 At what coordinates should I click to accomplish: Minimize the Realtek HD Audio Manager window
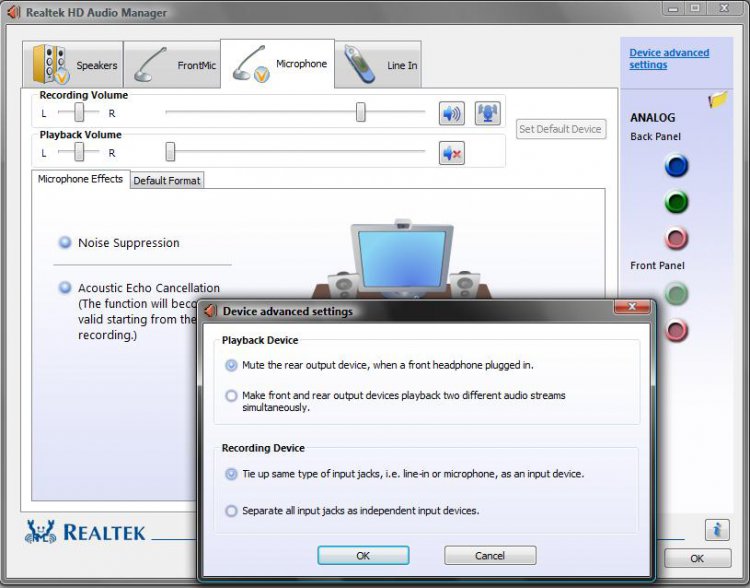[673, 9]
